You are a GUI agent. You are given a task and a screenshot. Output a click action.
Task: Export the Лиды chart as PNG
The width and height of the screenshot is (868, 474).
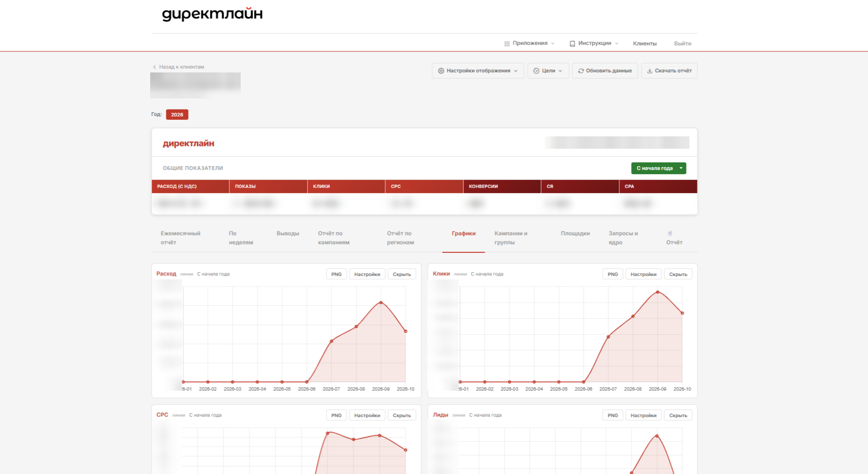(613, 415)
